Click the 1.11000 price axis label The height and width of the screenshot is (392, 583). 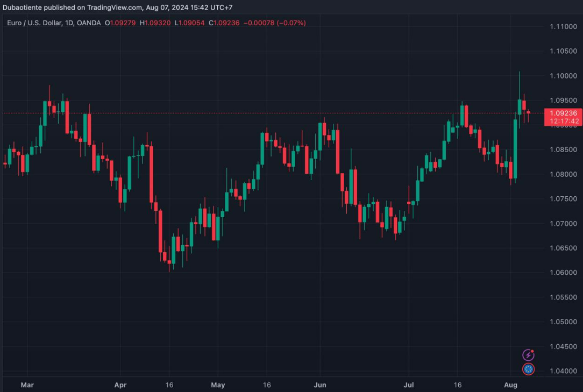click(563, 27)
